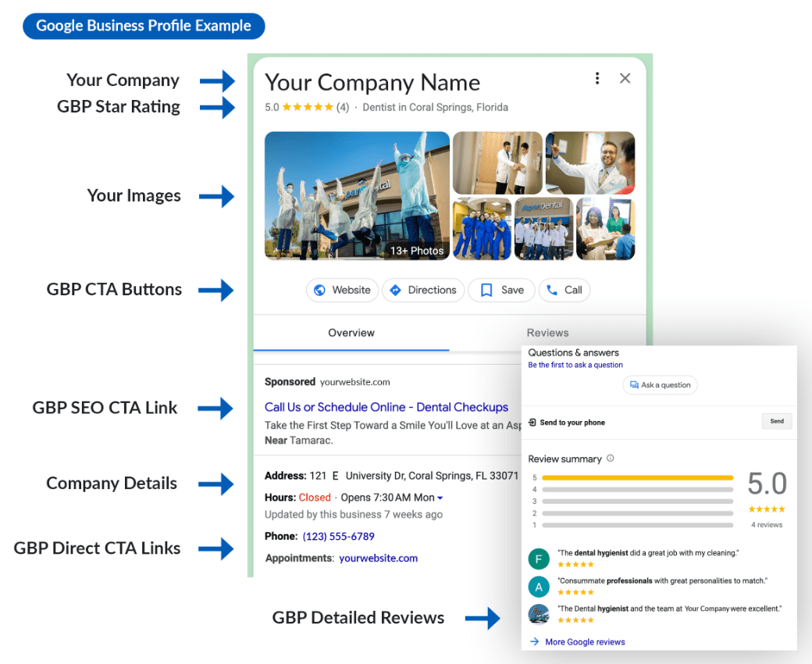This screenshot has width=812, height=664.
Task: Switch to the Overview tab
Action: pyautogui.click(x=351, y=333)
